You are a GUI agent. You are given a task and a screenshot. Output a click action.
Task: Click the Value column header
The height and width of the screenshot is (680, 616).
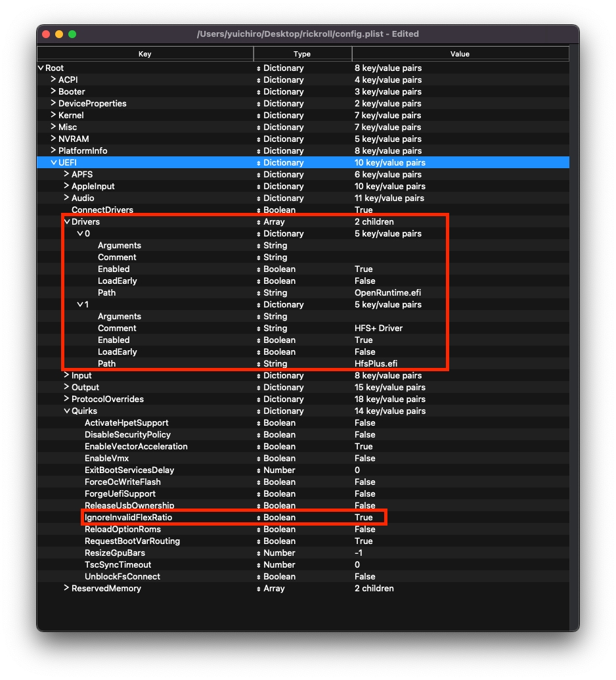[x=460, y=54]
